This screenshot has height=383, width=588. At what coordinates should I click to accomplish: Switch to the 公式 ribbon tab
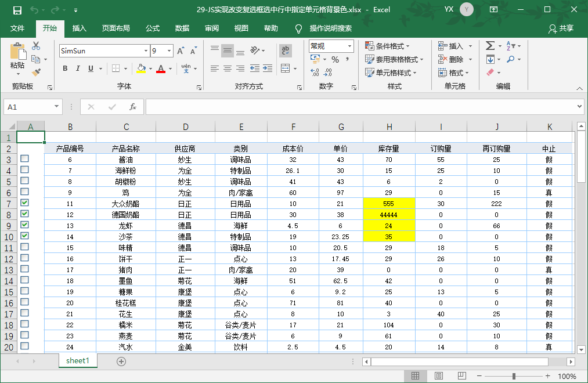point(153,28)
